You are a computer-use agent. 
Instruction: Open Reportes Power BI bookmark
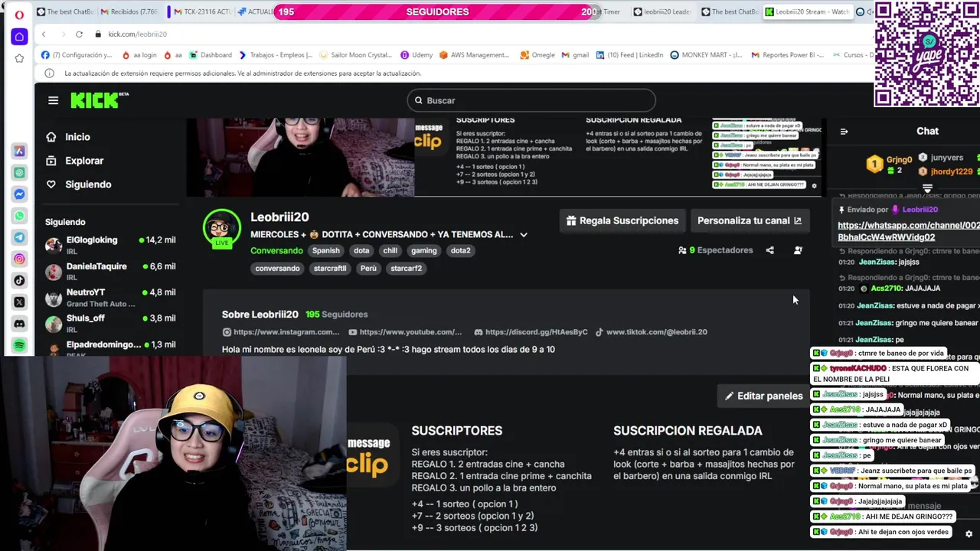pos(788,55)
